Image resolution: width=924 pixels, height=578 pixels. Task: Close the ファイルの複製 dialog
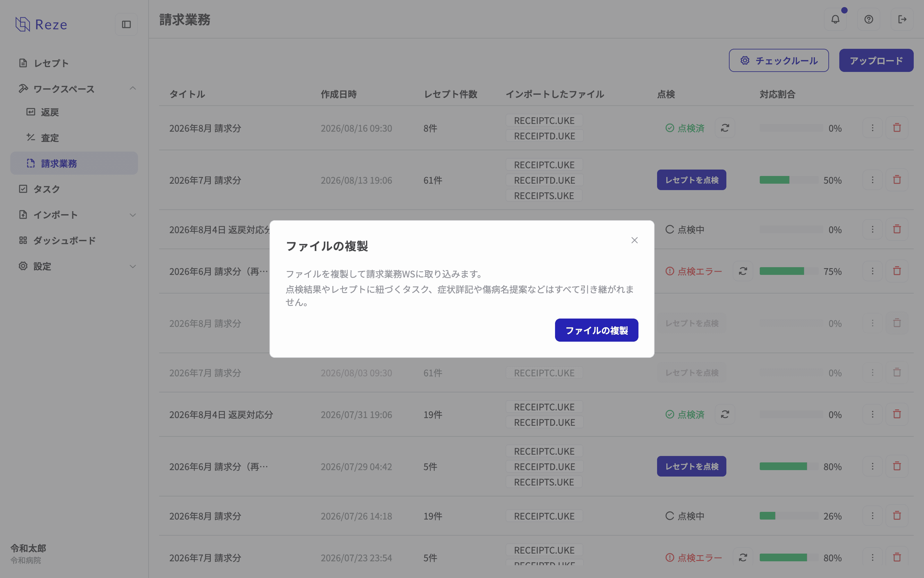(x=634, y=240)
